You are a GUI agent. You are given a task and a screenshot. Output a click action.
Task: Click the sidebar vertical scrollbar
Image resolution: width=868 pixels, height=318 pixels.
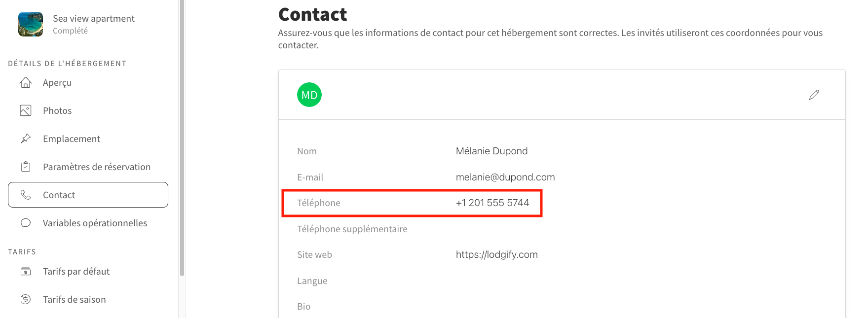(182, 138)
